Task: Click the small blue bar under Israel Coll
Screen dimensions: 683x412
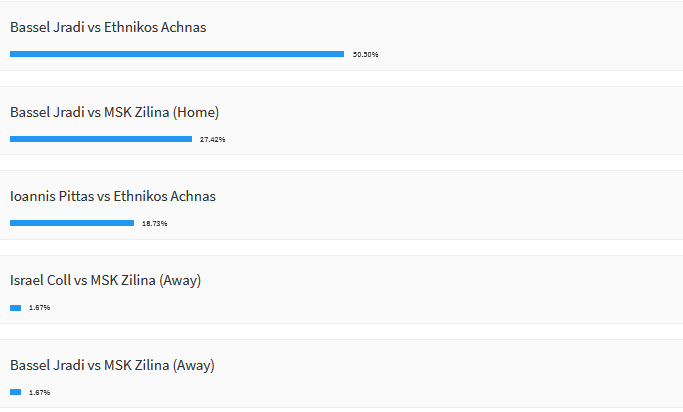Action: 16,308
